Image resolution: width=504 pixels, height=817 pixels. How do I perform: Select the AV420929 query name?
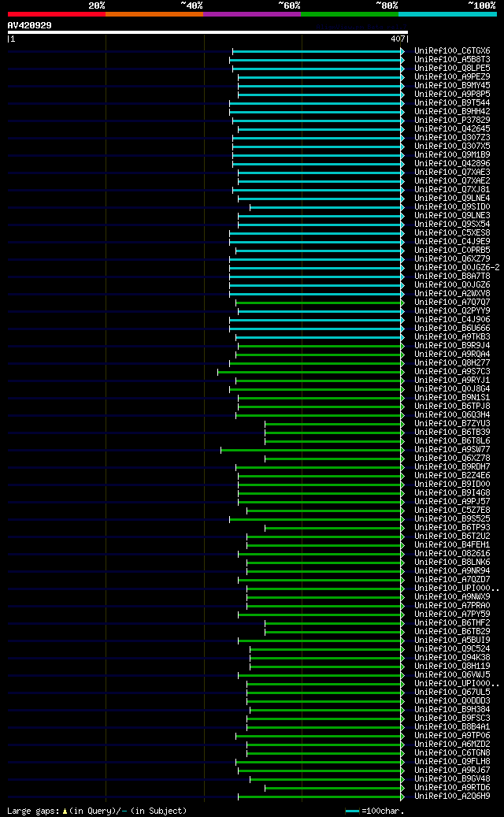coord(29,25)
